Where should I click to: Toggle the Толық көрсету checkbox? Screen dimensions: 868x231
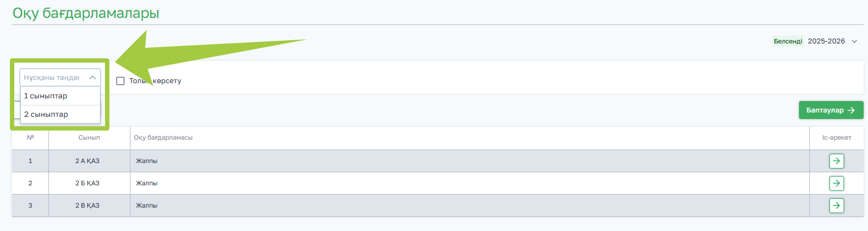coord(121,81)
